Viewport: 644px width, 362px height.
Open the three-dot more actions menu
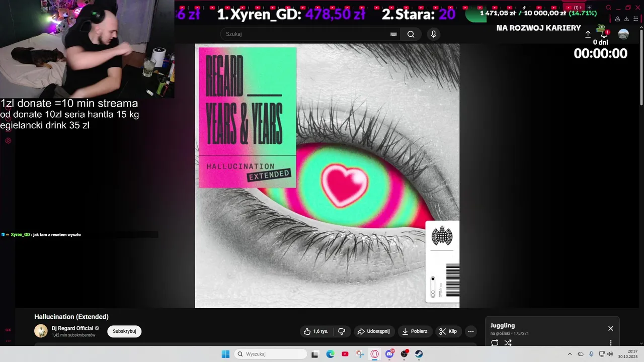(471, 331)
